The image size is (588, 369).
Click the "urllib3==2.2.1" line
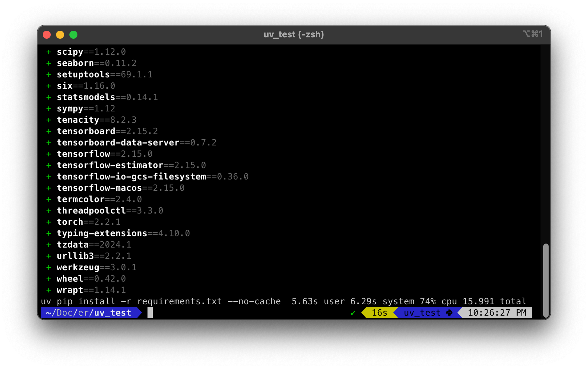[89, 256]
